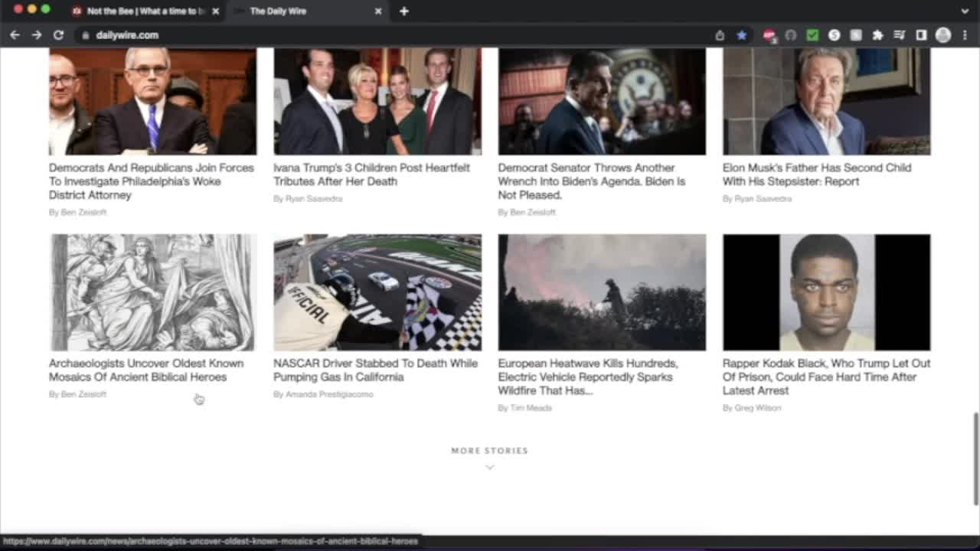Open the Chrome profile avatar
This screenshot has width=980, height=551.
[x=943, y=35]
